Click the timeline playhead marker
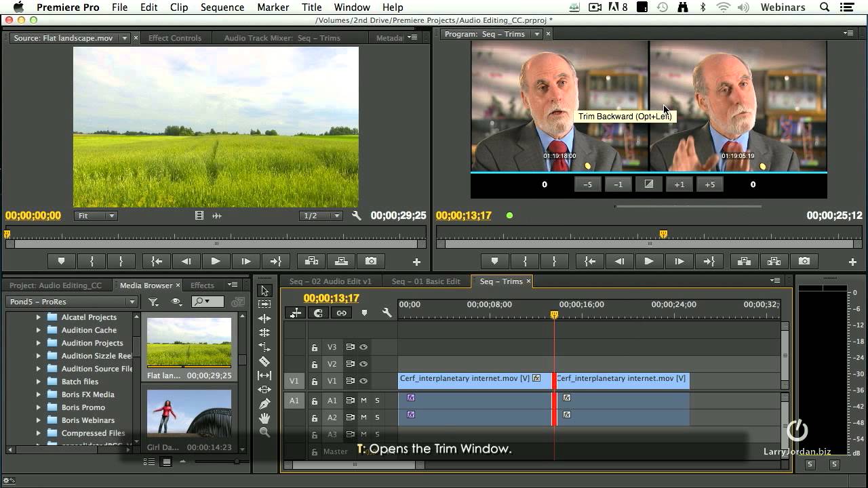The height and width of the screenshot is (488, 868). tap(554, 314)
